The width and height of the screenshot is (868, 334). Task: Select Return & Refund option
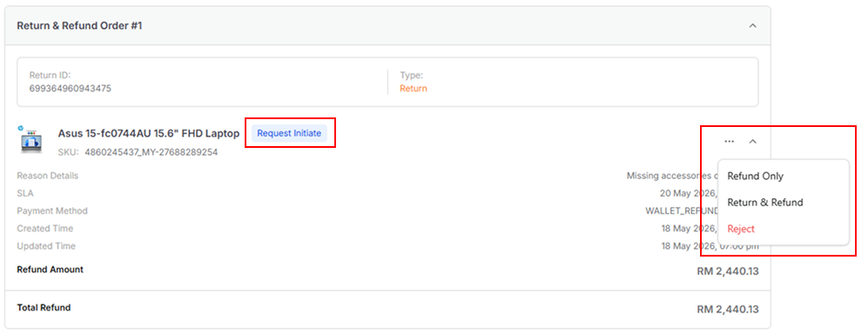tap(765, 203)
